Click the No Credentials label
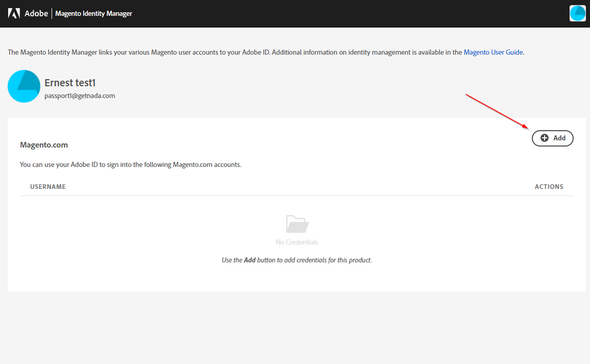Viewport: 590px width, 364px height. (x=297, y=242)
